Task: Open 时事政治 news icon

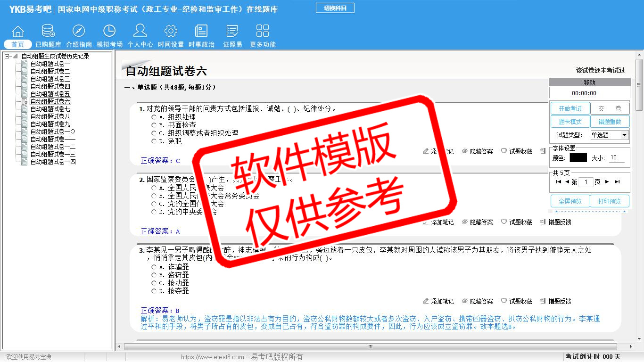Action: [201, 32]
